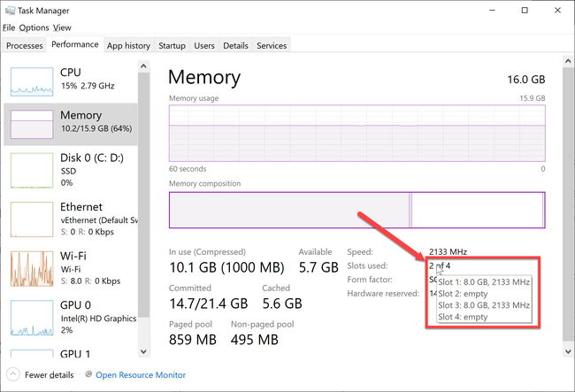Image resolution: width=575 pixels, height=392 pixels.
Task: Switch to the App history tab
Action: (x=128, y=46)
